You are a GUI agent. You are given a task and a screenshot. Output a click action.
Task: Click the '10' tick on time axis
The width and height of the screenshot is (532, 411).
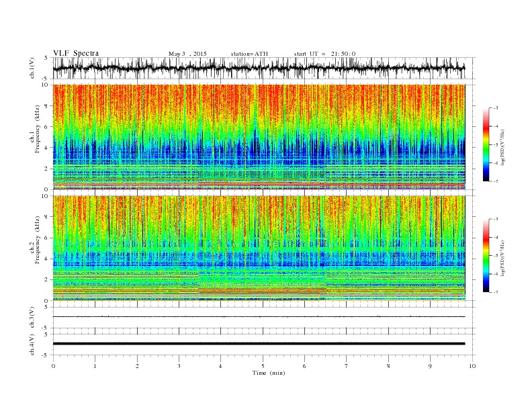472,366
